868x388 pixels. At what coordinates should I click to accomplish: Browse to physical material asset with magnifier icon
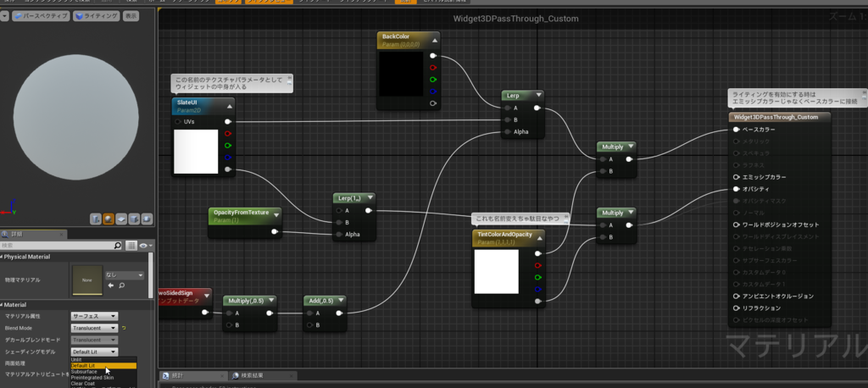(121, 285)
